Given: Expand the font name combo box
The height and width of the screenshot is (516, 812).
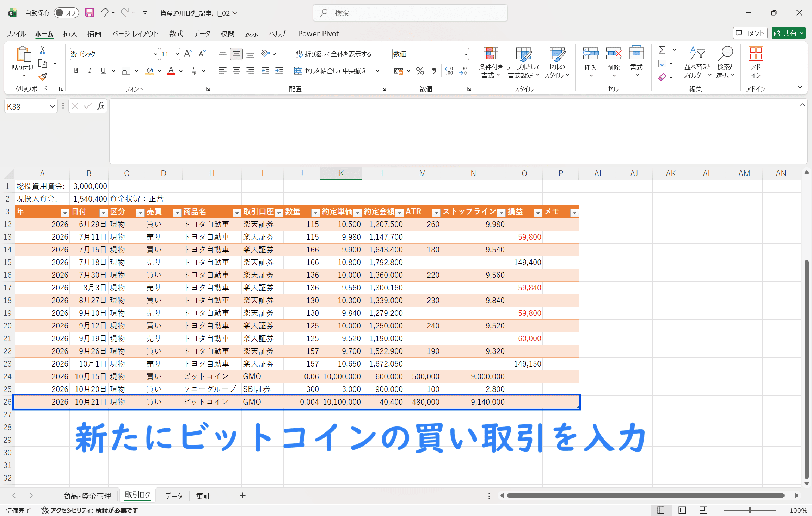Looking at the screenshot, I should [155, 54].
